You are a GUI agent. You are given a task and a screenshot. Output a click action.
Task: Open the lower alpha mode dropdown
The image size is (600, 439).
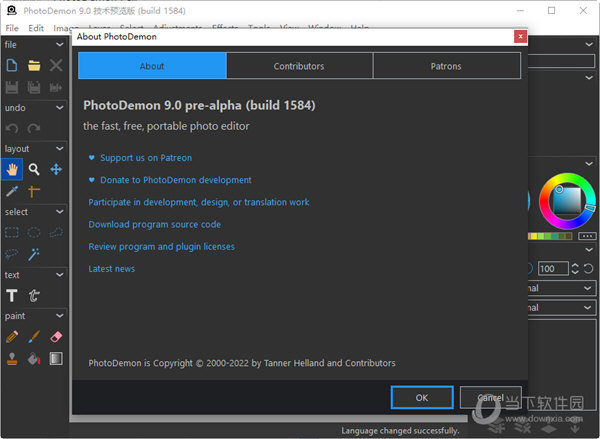point(562,307)
